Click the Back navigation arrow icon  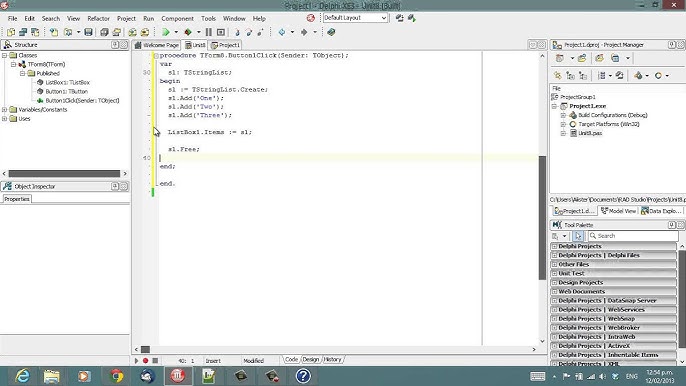click(282, 32)
